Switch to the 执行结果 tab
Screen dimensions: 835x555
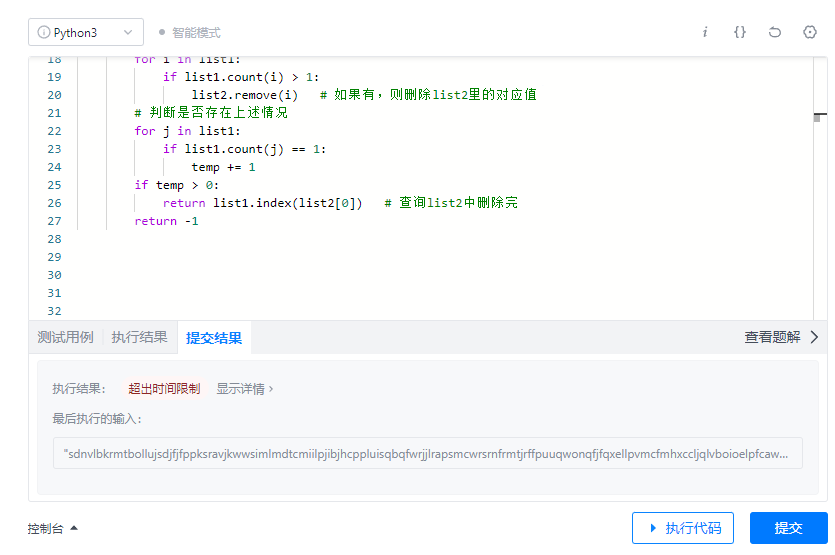140,337
